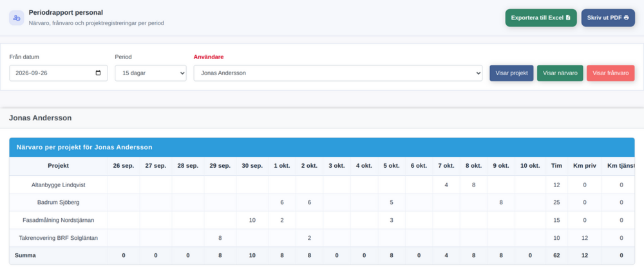Viewport: 644px width, 272px height.
Task: Click Summa Tim total 62
Action: point(556,255)
